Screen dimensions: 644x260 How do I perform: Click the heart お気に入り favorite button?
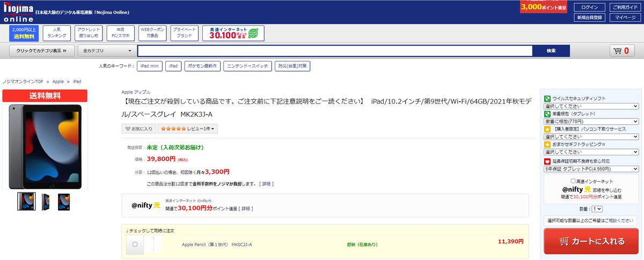click(138, 129)
